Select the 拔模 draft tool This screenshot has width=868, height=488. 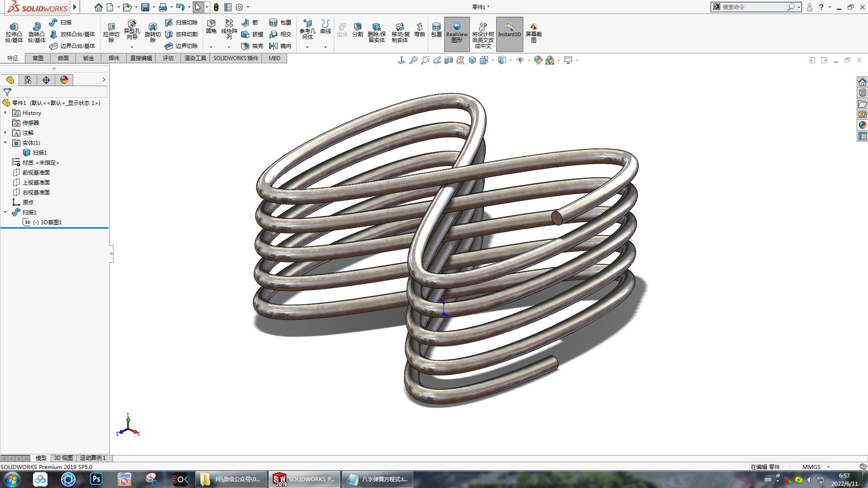(x=252, y=34)
